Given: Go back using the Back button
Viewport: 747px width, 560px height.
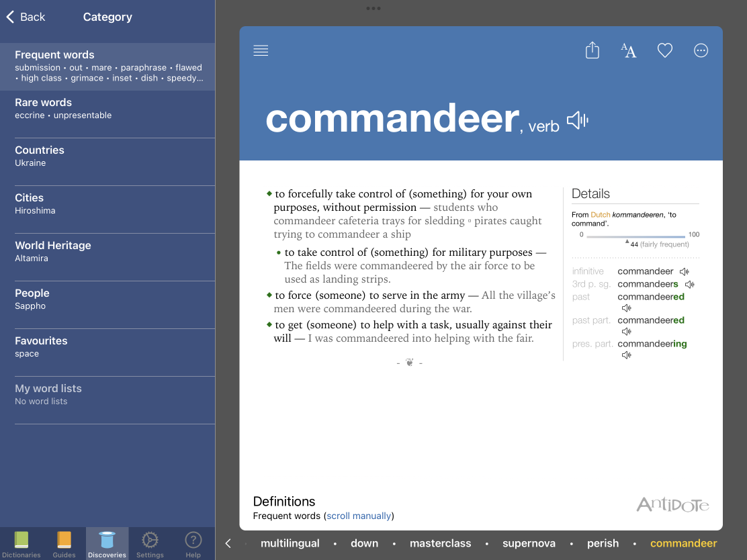Looking at the screenshot, I should (x=26, y=17).
